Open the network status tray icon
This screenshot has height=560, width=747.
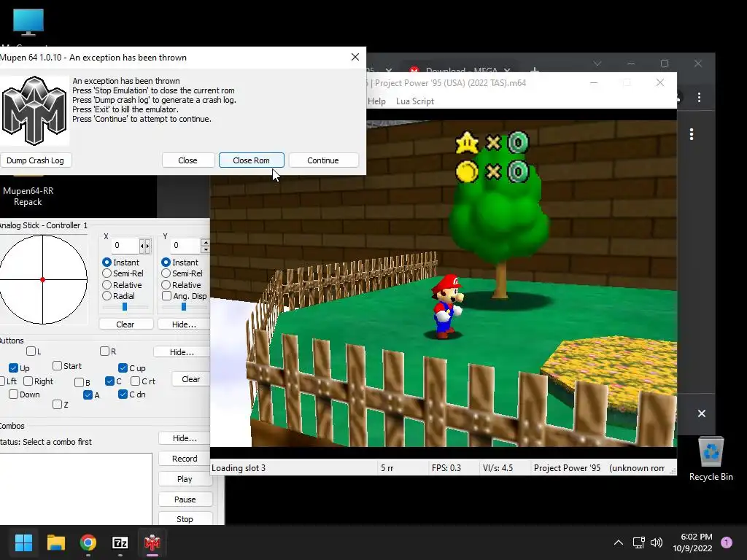pyautogui.click(x=638, y=542)
